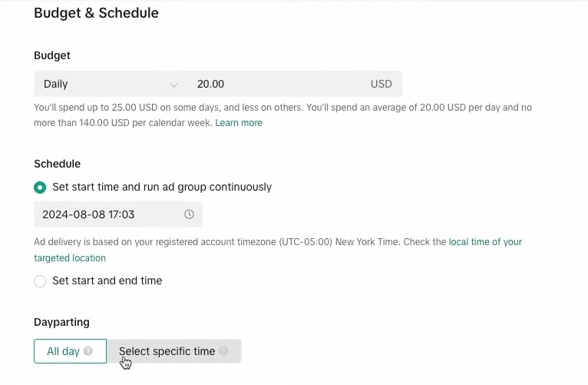Open the Learn more link about budget
Viewport: 588px width, 385px height.
coord(239,123)
